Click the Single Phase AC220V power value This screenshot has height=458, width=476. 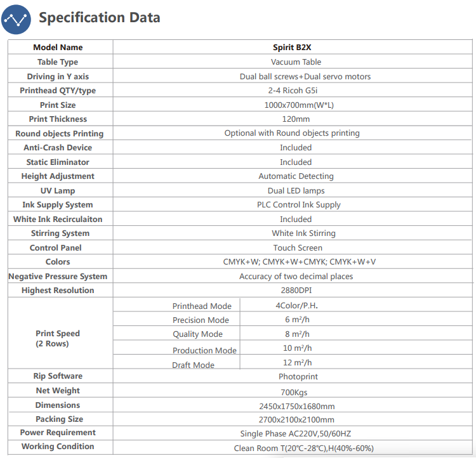point(296,433)
